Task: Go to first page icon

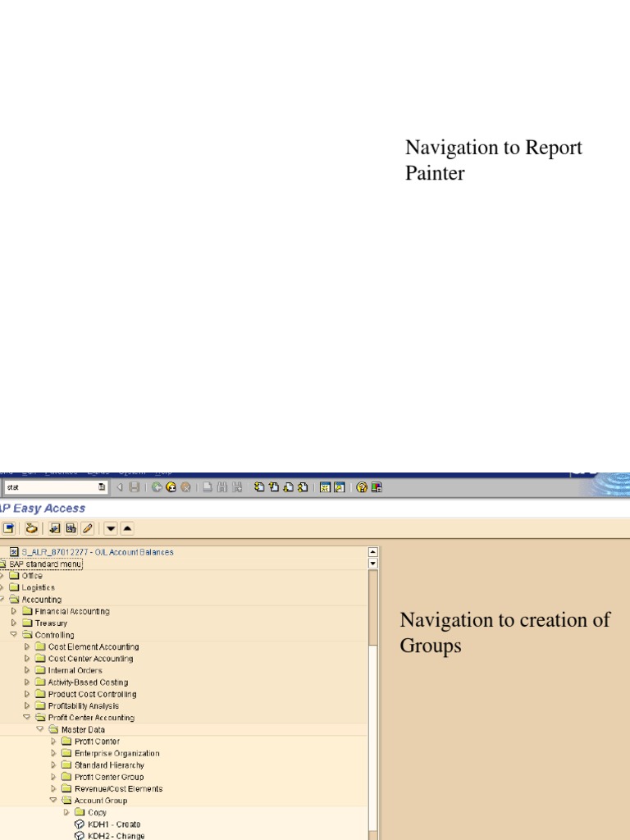Action: click(x=259, y=487)
